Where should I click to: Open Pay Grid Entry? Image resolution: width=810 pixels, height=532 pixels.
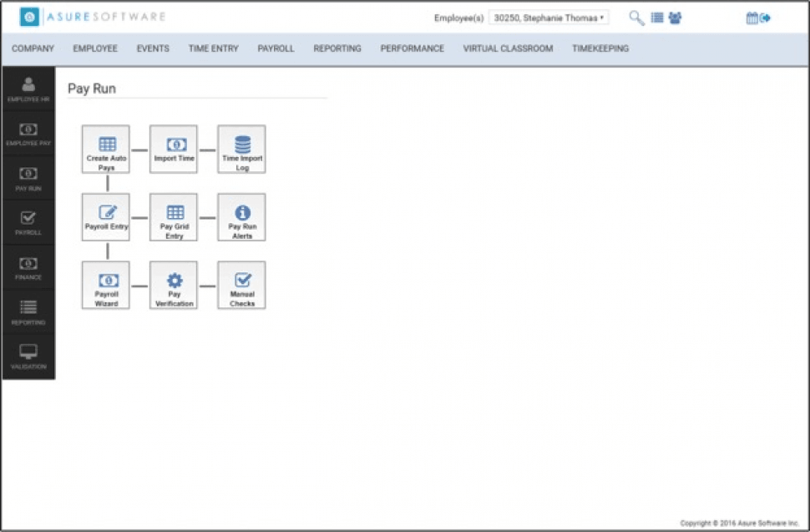[173, 217]
